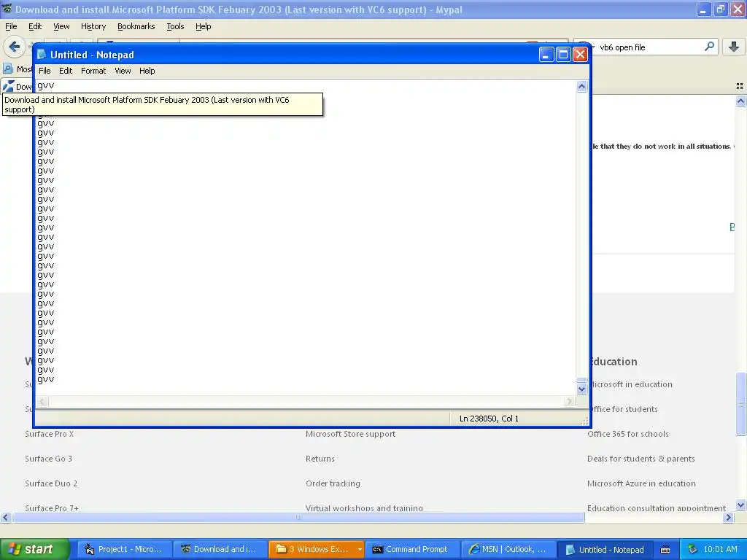This screenshot has width=747, height=560.
Task: Click the browser vertical scrollbar thumb
Action: pos(741,404)
